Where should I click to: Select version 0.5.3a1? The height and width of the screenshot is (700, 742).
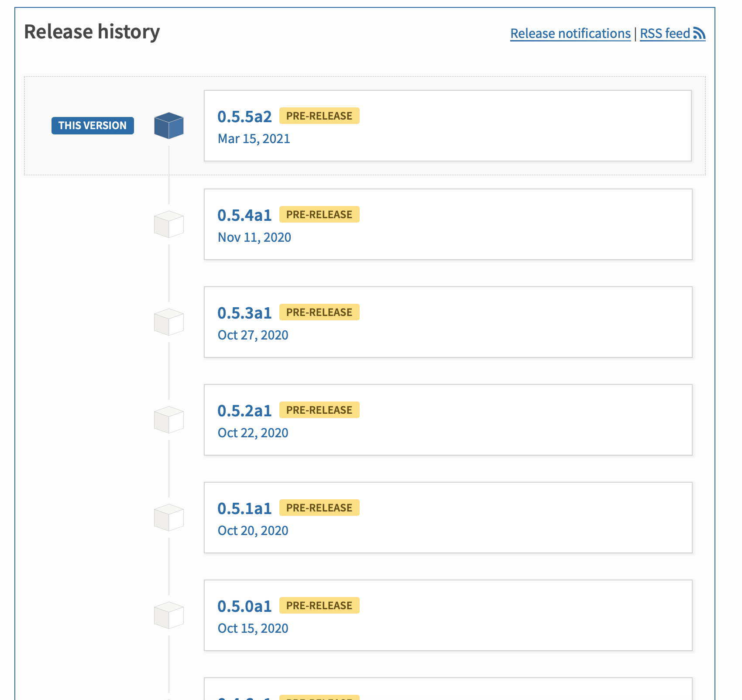pos(244,312)
